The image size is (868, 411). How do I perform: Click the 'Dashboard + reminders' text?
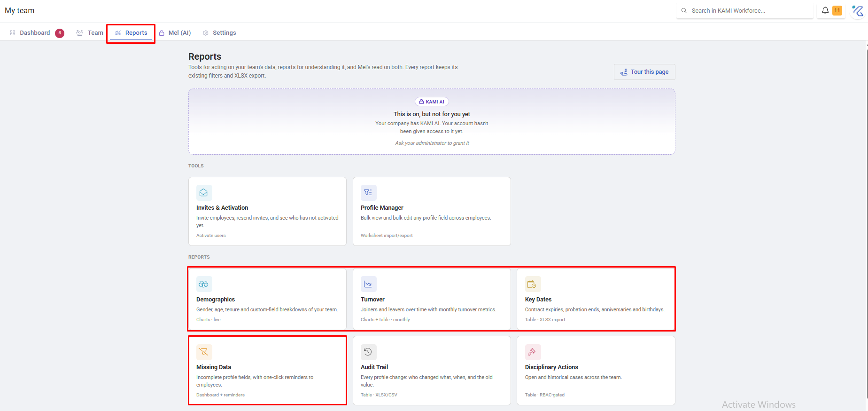click(220, 395)
